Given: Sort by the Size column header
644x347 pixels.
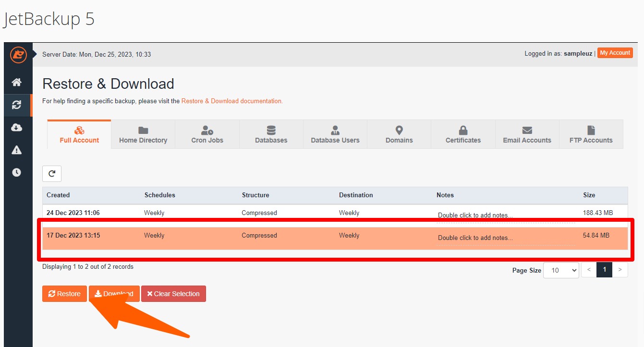Looking at the screenshot, I should [x=589, y=195].
